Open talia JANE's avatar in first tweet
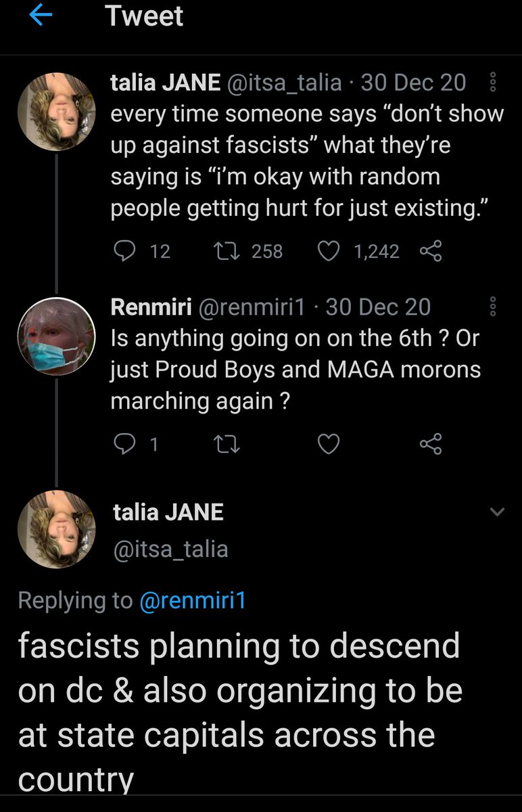Screen dimensions: 522x812 click(x=57, y=110)
